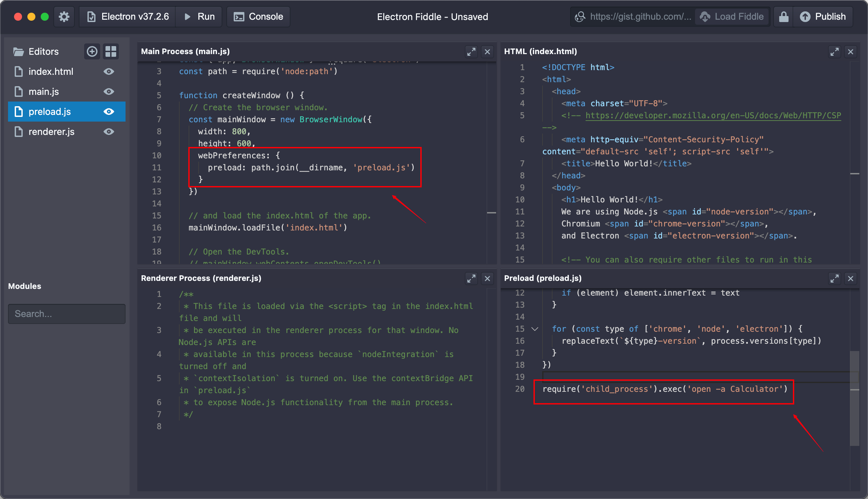Click 'width: 800,' line in main.js
The height and width of the screenshot is (499, 868).
tap(224, 132)
